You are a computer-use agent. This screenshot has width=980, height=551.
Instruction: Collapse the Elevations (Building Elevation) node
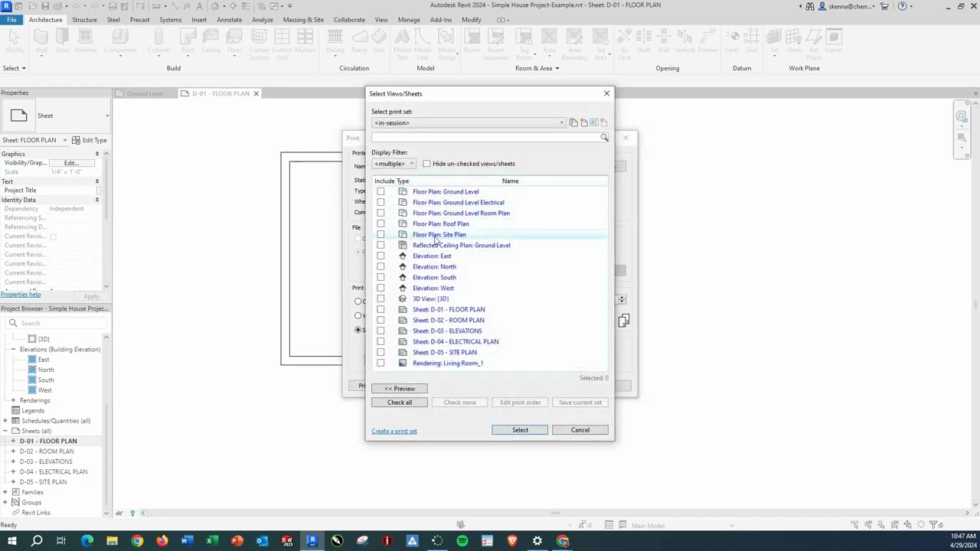(x=13, y=349)
